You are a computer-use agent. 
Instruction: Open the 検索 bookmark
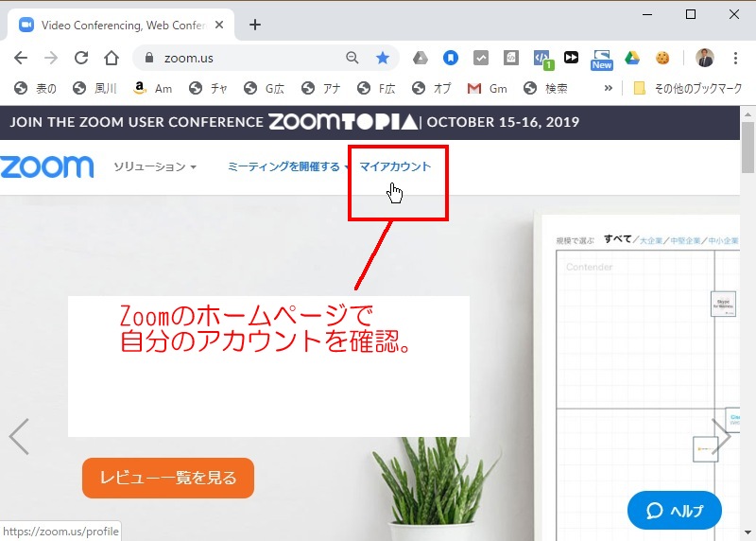[546, 88]
